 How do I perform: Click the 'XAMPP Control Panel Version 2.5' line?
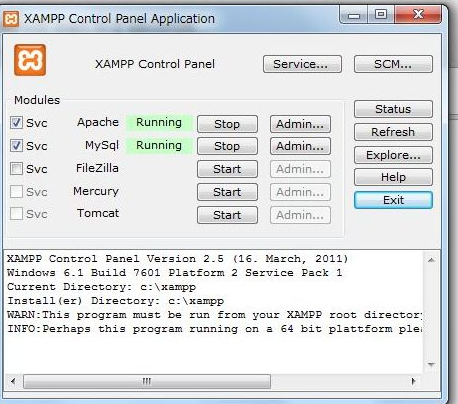tap(177, 259)
